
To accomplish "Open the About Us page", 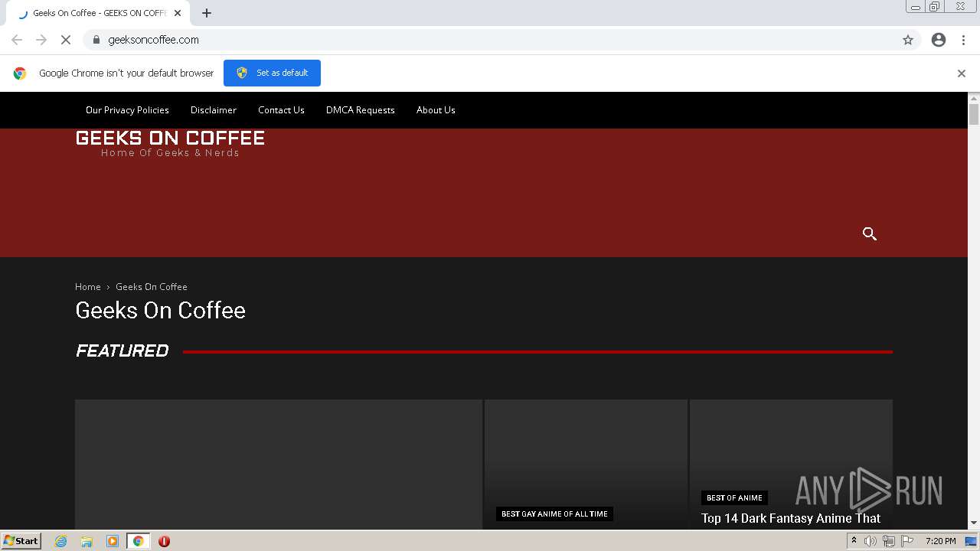I will point(436,110).
